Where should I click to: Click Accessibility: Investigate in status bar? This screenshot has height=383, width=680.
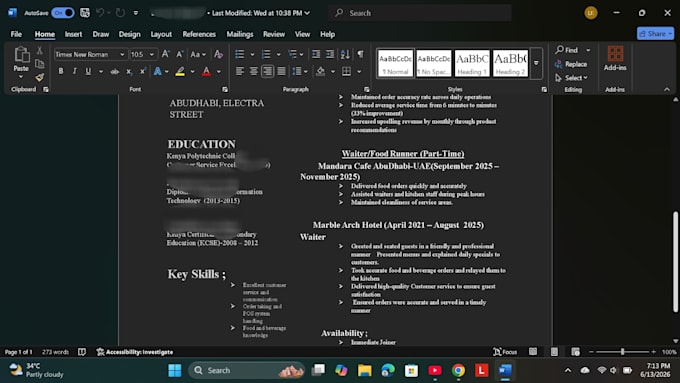pyautogui.click(x=135, y=352)
